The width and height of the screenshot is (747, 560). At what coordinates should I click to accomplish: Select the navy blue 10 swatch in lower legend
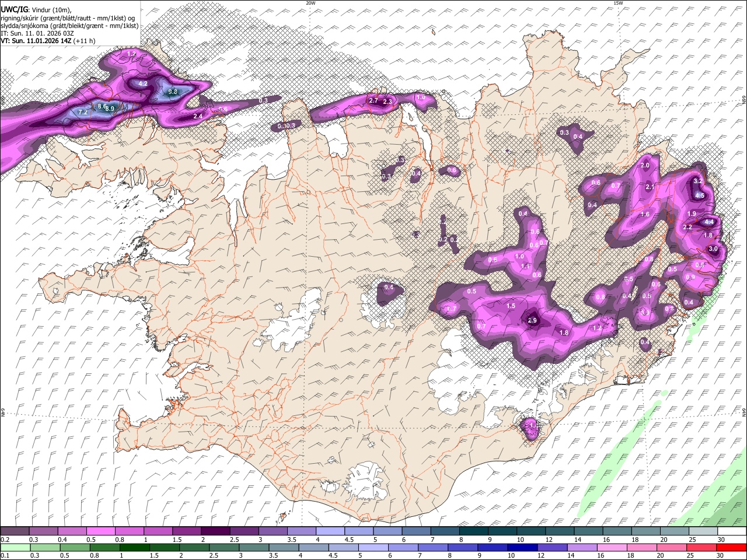coord(521,547)
